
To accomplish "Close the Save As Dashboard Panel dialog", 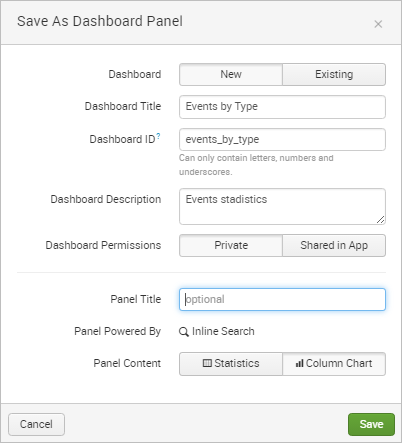I will [378, 24].
